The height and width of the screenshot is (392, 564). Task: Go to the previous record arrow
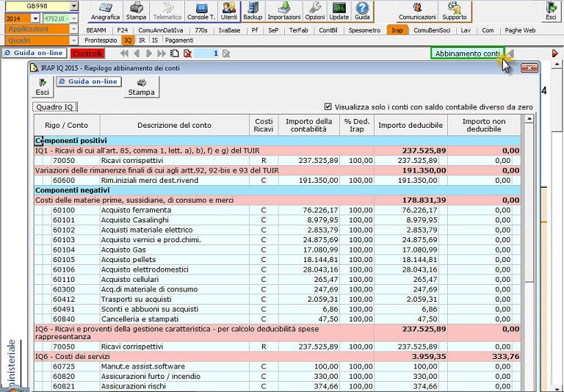click(137, 54)
